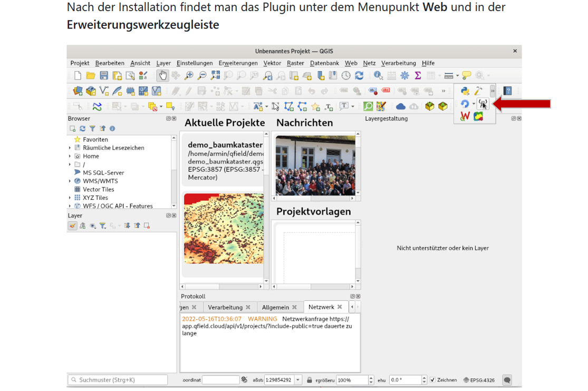Open the QField cloud icon in toolbar

[401, 106]
